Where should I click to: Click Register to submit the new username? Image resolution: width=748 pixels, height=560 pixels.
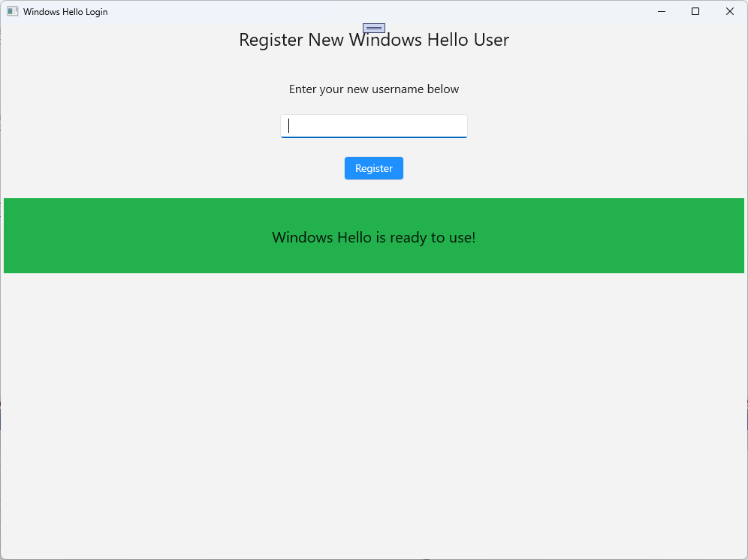click(373, 168)
